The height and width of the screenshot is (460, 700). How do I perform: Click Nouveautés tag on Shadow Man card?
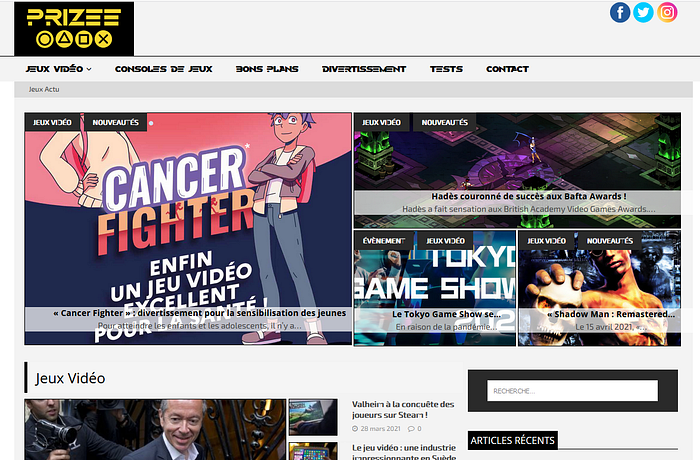click(610, 241)
